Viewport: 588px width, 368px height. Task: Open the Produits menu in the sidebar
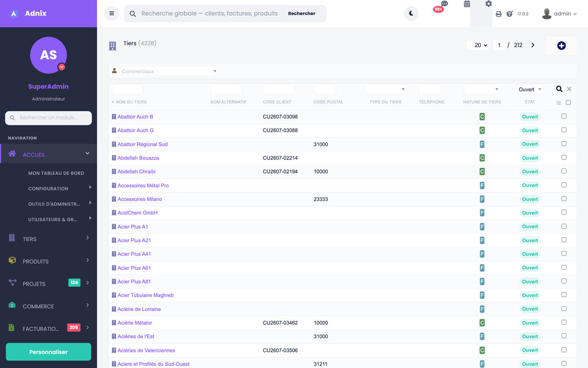coord(49,261)
